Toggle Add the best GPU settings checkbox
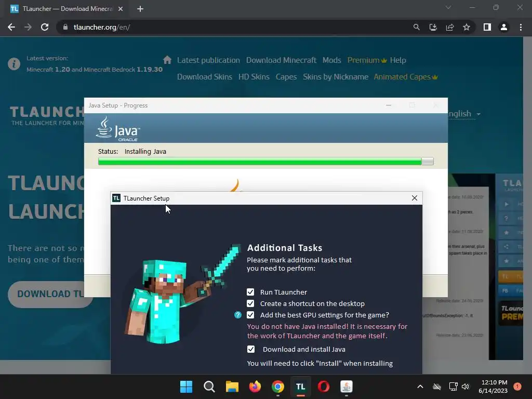This screenshot has height=399, width=532. [250, 315]
